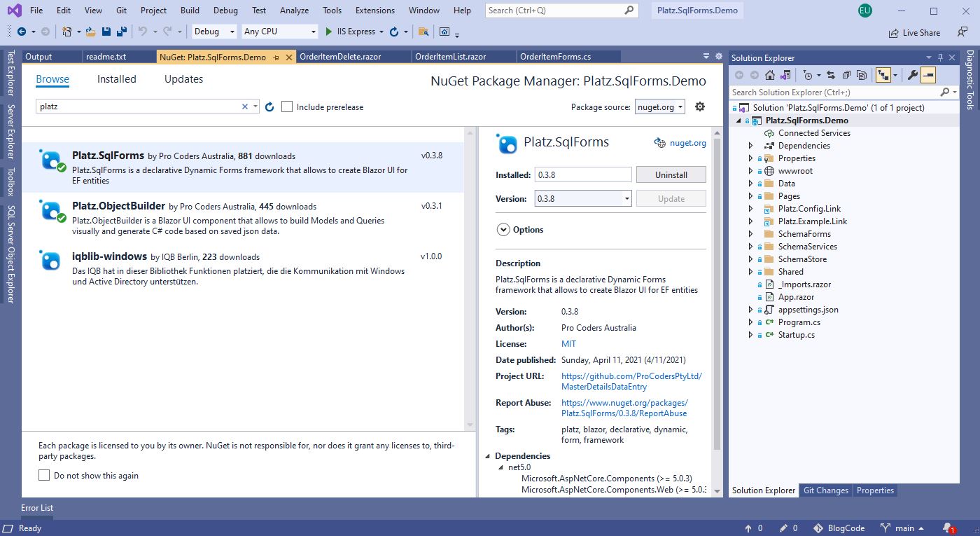Viewport: 980px width, 536px height.
Task: Click the package details vertical scrollbar
Action: 716,294
